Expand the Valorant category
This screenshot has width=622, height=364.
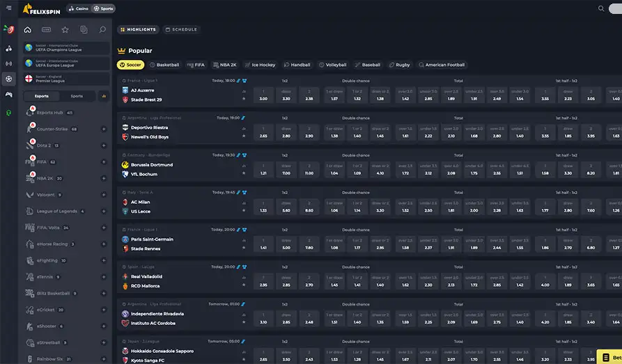point(104,195)
